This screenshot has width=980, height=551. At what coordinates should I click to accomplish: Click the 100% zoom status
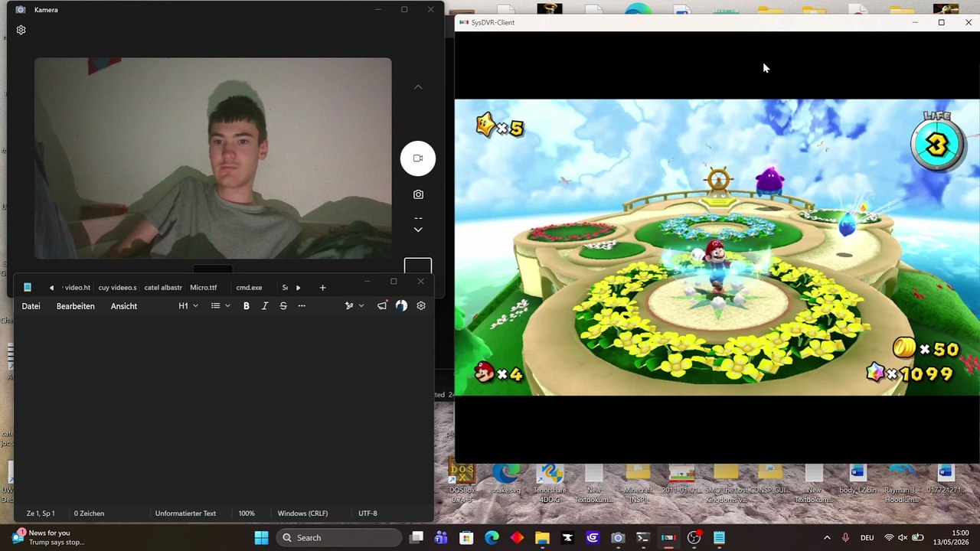[x=247, y=514]
